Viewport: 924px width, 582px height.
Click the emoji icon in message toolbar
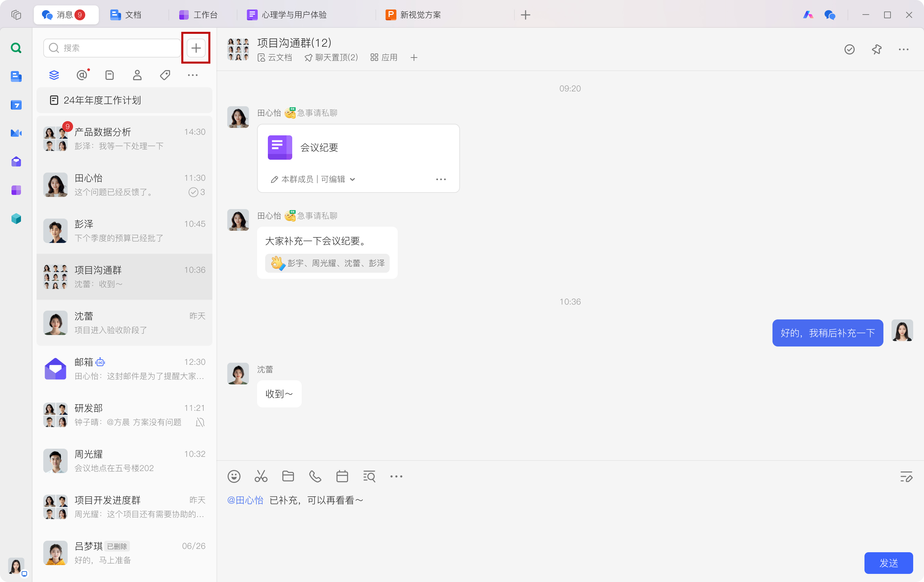(234, 476)
